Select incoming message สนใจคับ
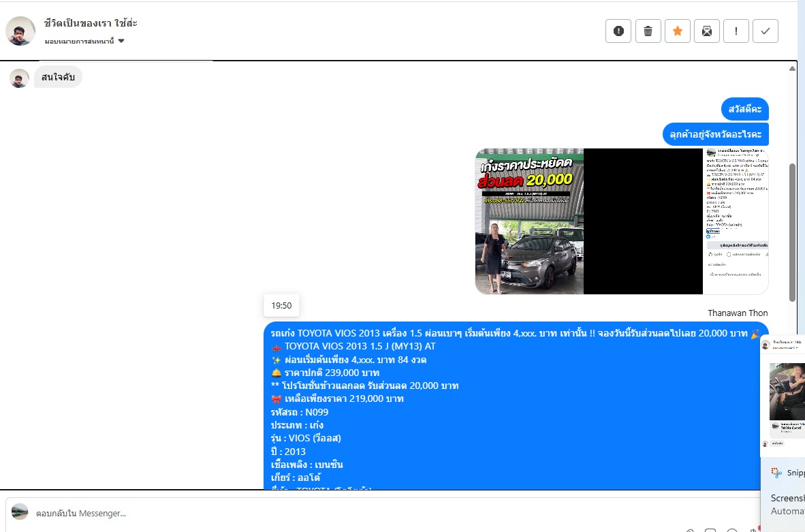805x532 pixels. coord(58,77)
